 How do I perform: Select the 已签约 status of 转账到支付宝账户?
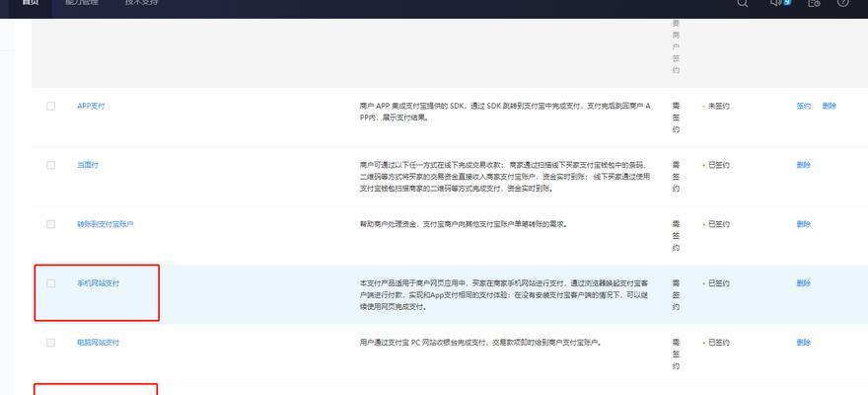716,224
